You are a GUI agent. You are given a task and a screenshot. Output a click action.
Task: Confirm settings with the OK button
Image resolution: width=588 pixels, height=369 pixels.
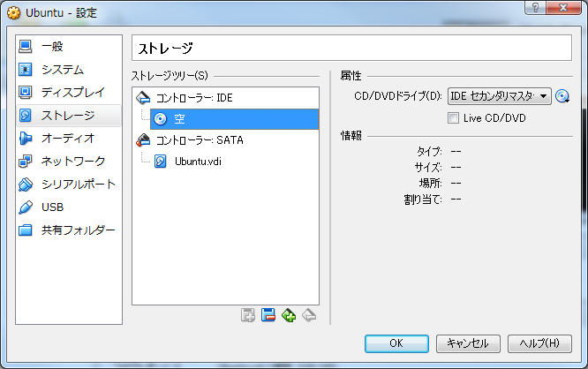pos(396,343)
